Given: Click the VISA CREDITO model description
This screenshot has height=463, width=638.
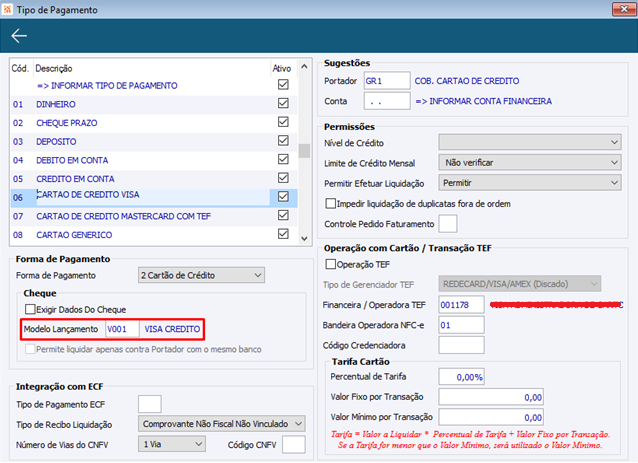Looking at the screenshot, I should coord(172,329).
